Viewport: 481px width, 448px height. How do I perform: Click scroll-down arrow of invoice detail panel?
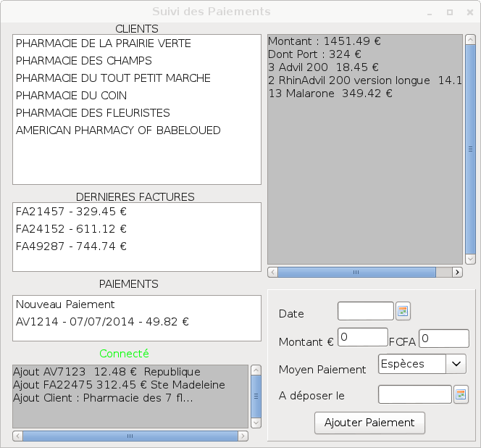(470, 259)
